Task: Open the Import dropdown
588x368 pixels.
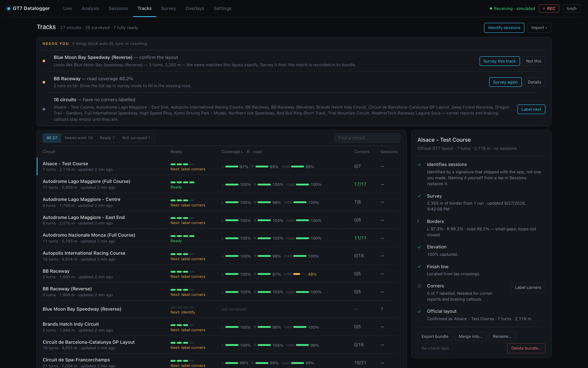Action: tap(539, 28)
